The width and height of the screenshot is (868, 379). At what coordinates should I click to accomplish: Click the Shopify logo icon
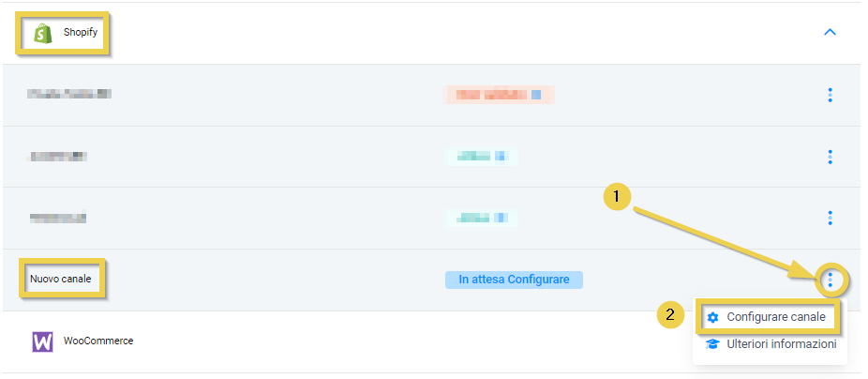pyautogui.click(x=40, y=33)
